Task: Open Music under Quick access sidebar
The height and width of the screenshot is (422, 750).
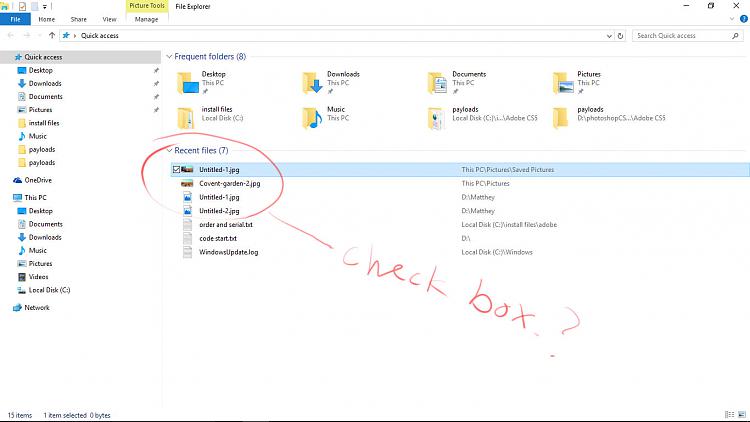Action: tap(37, 136)
